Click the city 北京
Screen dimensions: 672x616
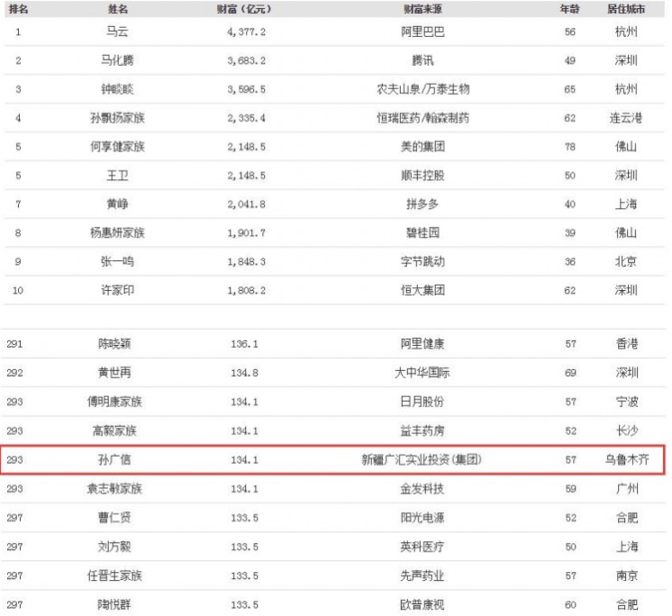point(626,261)
